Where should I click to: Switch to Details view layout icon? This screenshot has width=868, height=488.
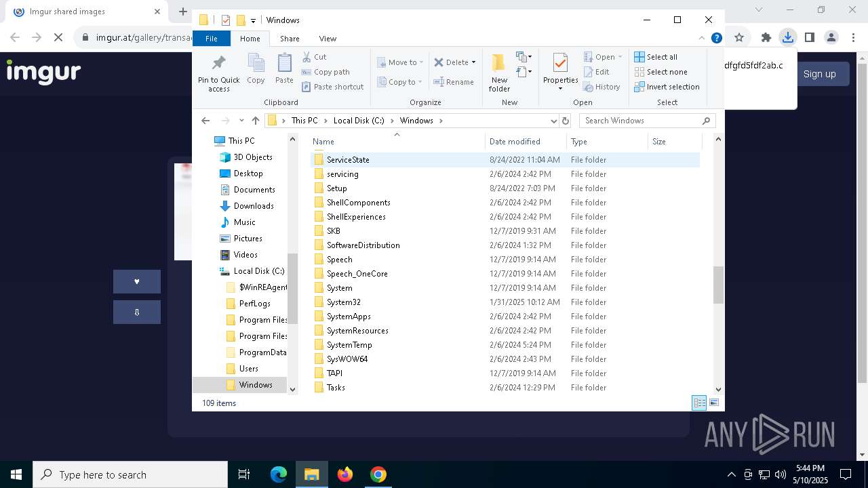[699, 403]
